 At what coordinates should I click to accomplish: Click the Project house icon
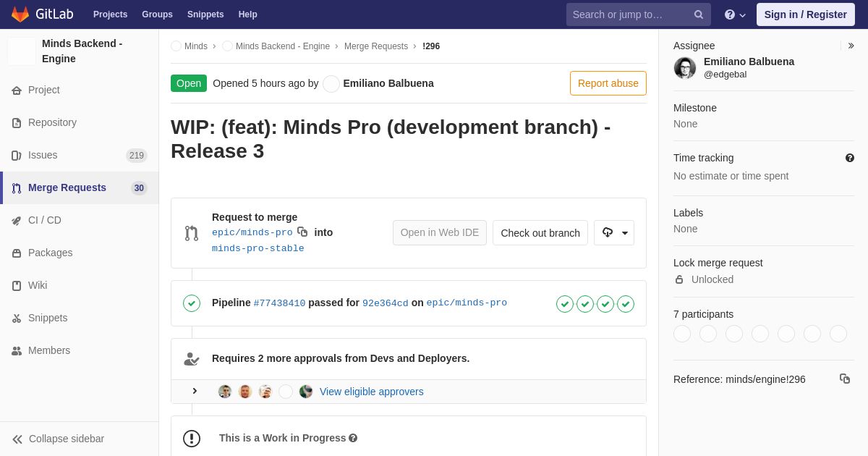17,90
